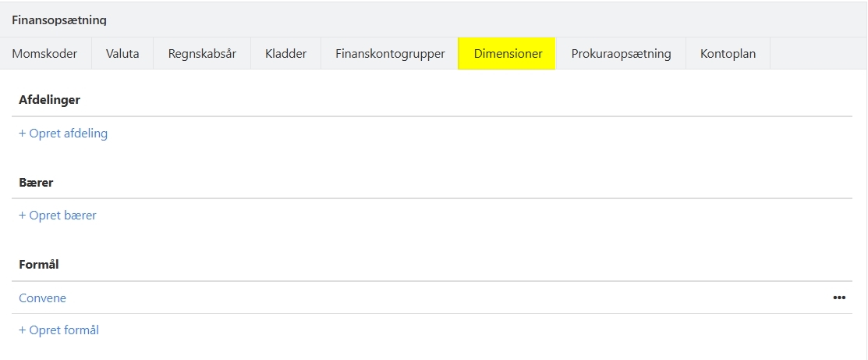Viewport: 868px width, 360px height.
Task: Open the three-dot menu for Convene
Action: [x=839, y=298]
